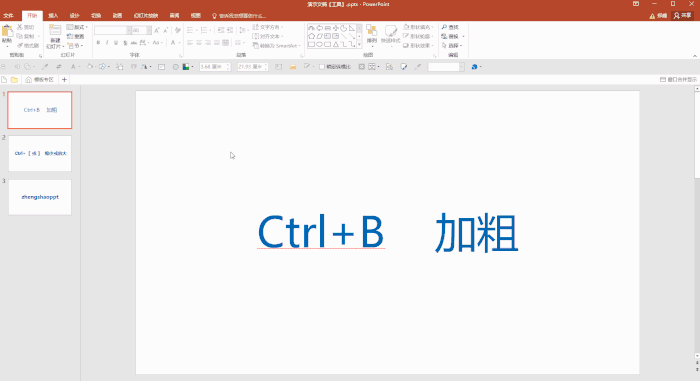Image resolution: width=700 pixels, height=381 pixels.
Task: Select the zhengshaoppt slide thumbnail
Action: 40,197
